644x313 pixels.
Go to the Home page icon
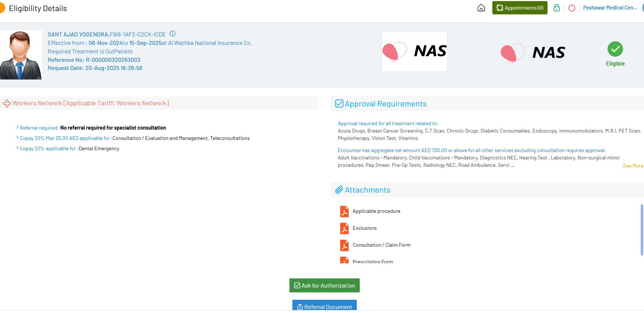481,8
